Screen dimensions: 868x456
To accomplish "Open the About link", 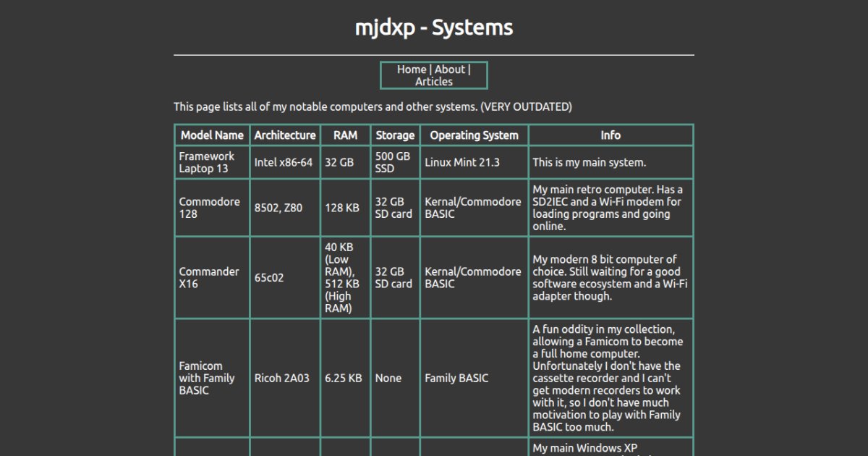I will [450, 69].
